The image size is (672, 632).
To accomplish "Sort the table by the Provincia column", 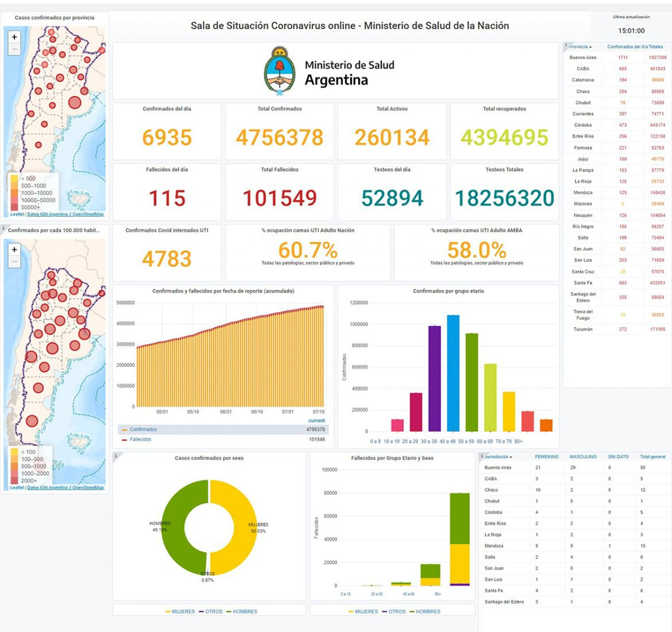I will pos(579,47).
